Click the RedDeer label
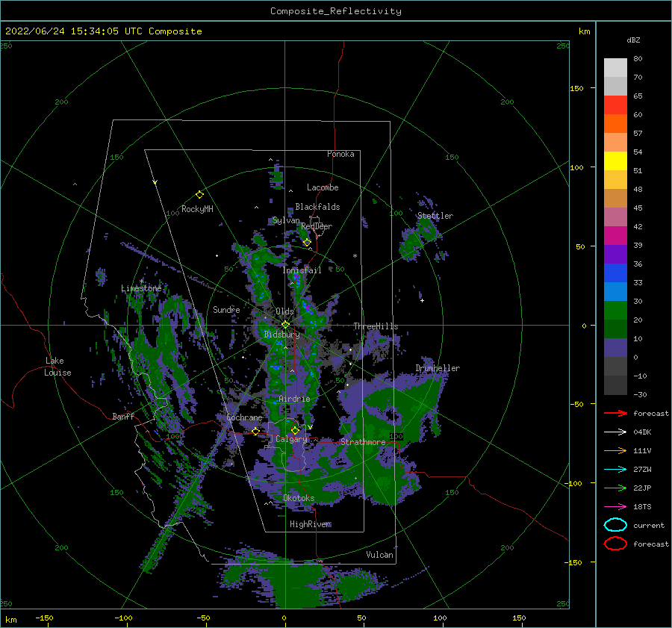Viewport: 672px width, 628px height. tap(317, 226)
